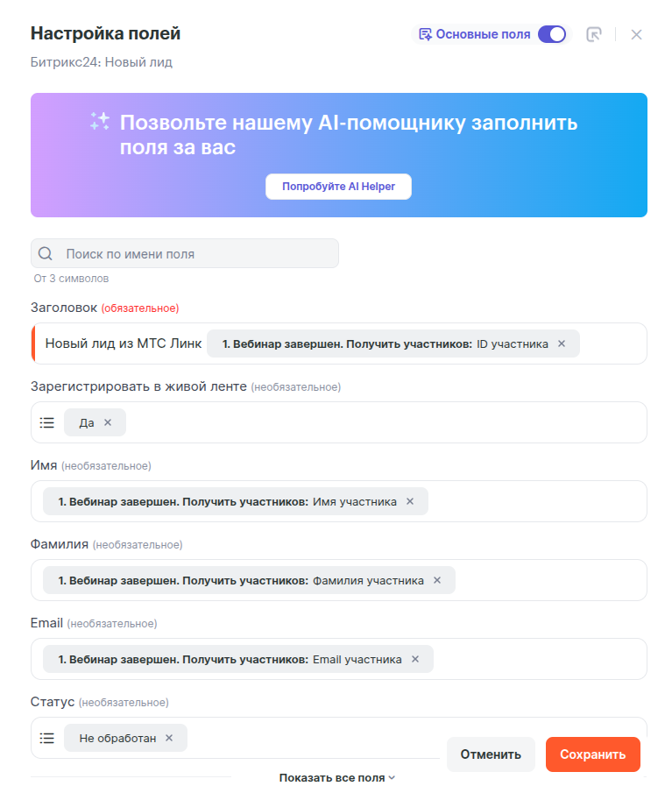Click inside the Заголовок field text
Image resolution: width=672 pixels, height=786 pixels.
[x=123, y=343]
